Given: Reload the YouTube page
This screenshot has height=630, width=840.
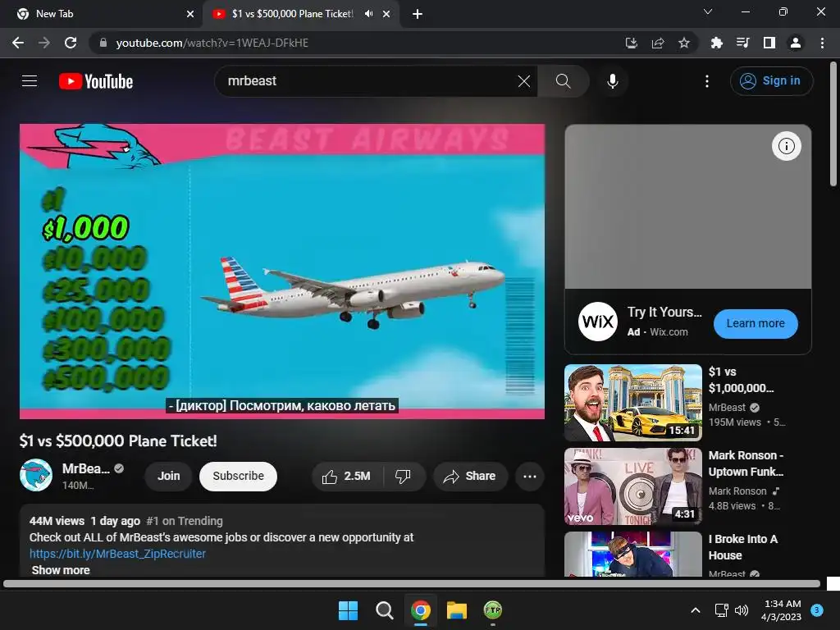Looking at the screenshot, I should (71, 43).
